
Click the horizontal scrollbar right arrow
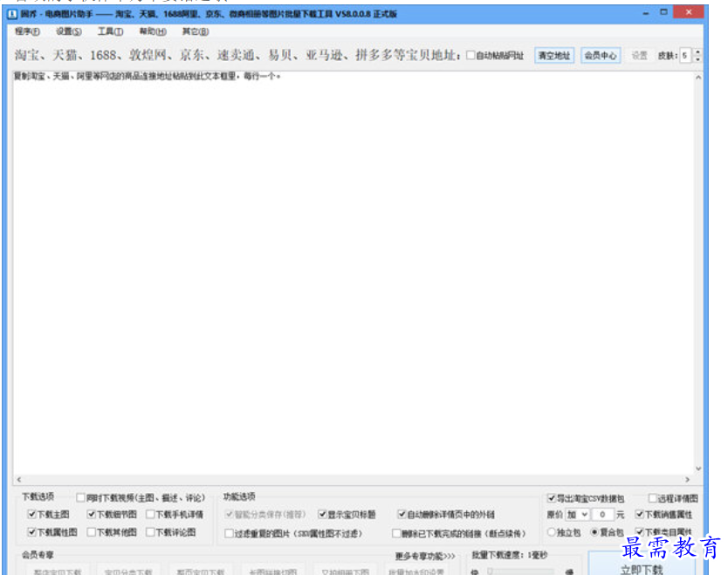[x=688, y=479]
